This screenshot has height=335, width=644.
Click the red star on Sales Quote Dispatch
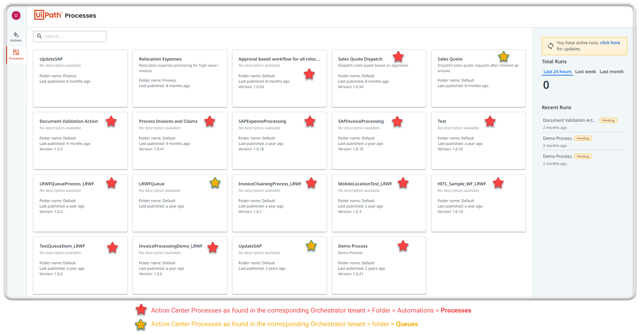click(398, 56)
